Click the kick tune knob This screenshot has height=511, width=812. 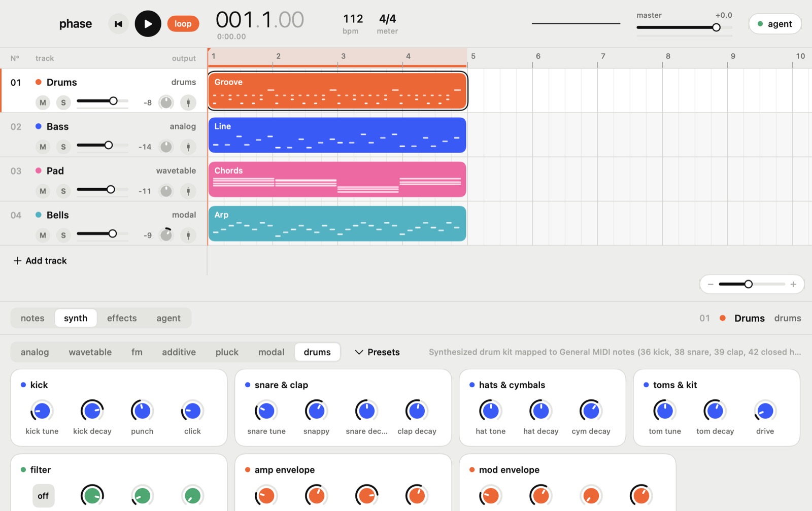pyautogui.click(x=42, y=411)
